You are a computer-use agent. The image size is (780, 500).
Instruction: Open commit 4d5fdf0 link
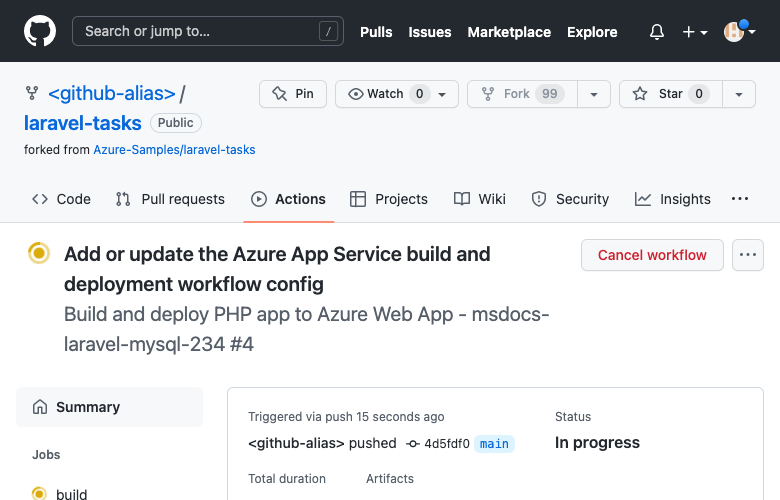446,444
